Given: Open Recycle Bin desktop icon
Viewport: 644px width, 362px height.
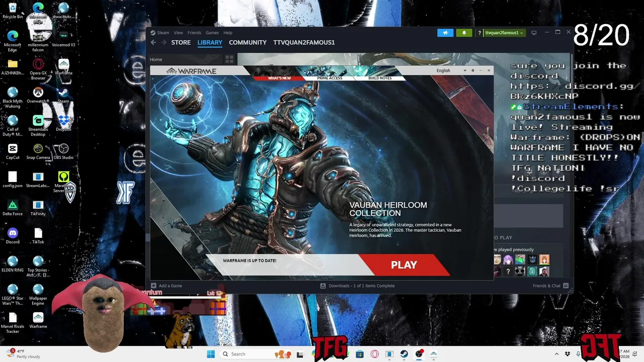Looking at the screenshot, I should [13, 11].
